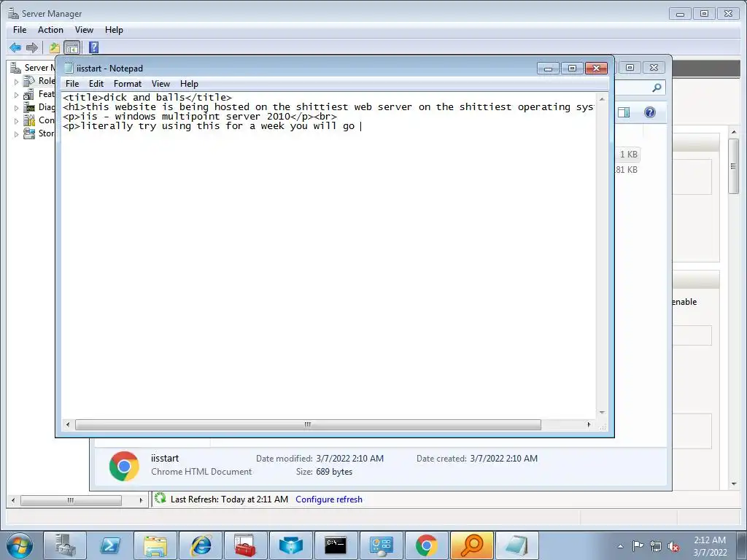Toggle the Show/Hide Console Tree toolbar button
Screen dimensions: 747x560
[x=72, y=47]
